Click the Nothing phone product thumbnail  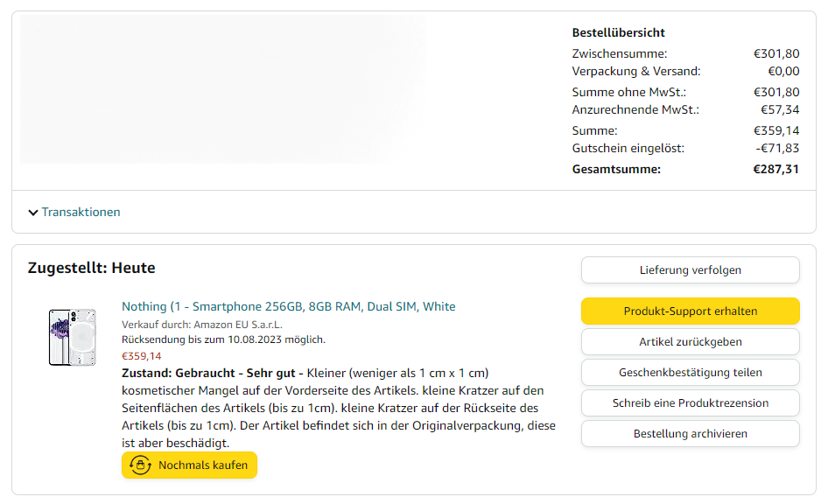click(x=72, y=337)
